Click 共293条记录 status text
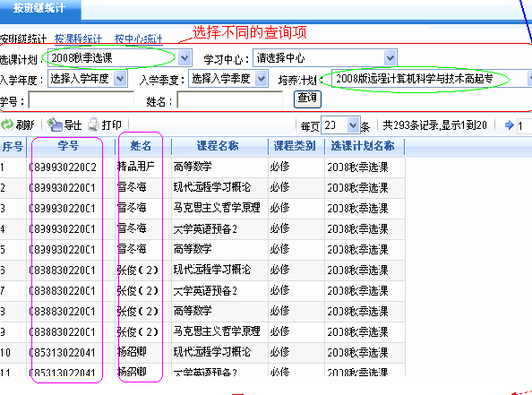This screenshot has width=532, height=395. pyautogui.click(x=410, y=125)
